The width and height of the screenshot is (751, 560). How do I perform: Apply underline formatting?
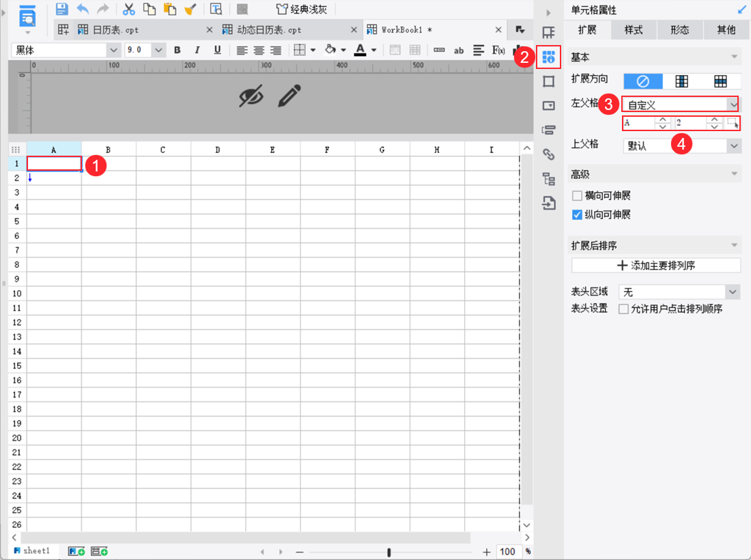(x=217, y=50)
